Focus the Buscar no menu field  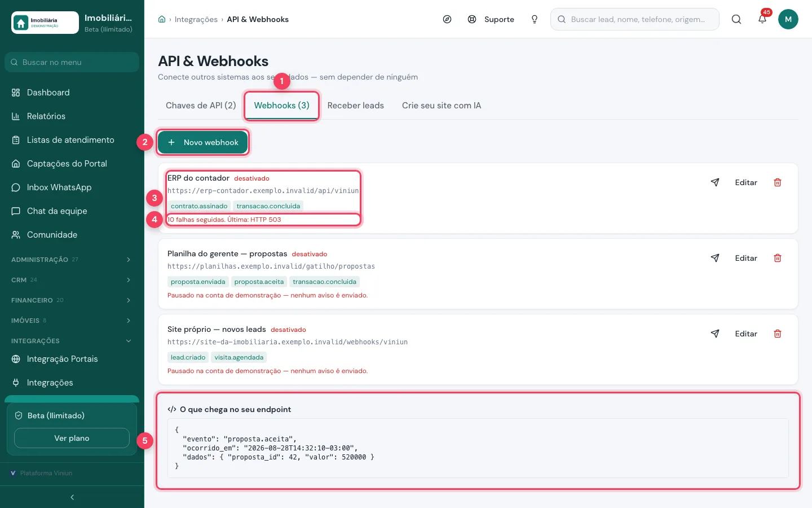[72, 62]
